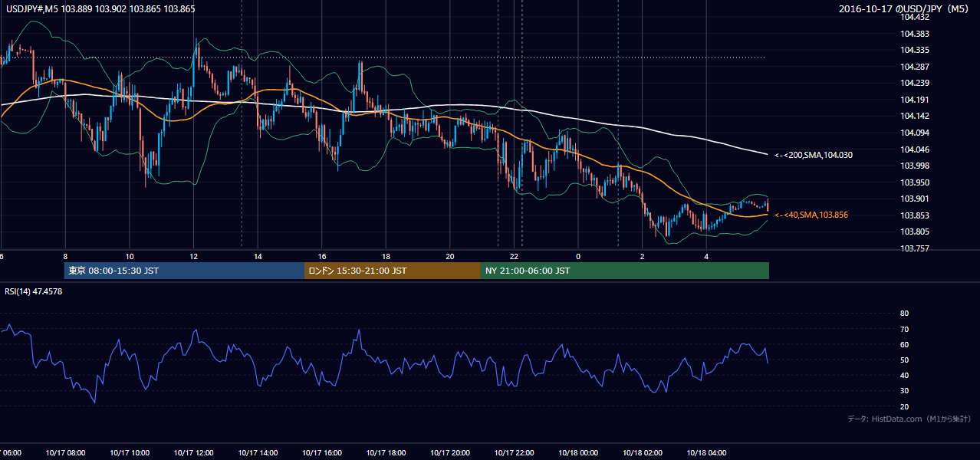Click price axis value 104.287
The height and width of the screenshot is (460, 980).
915,67
